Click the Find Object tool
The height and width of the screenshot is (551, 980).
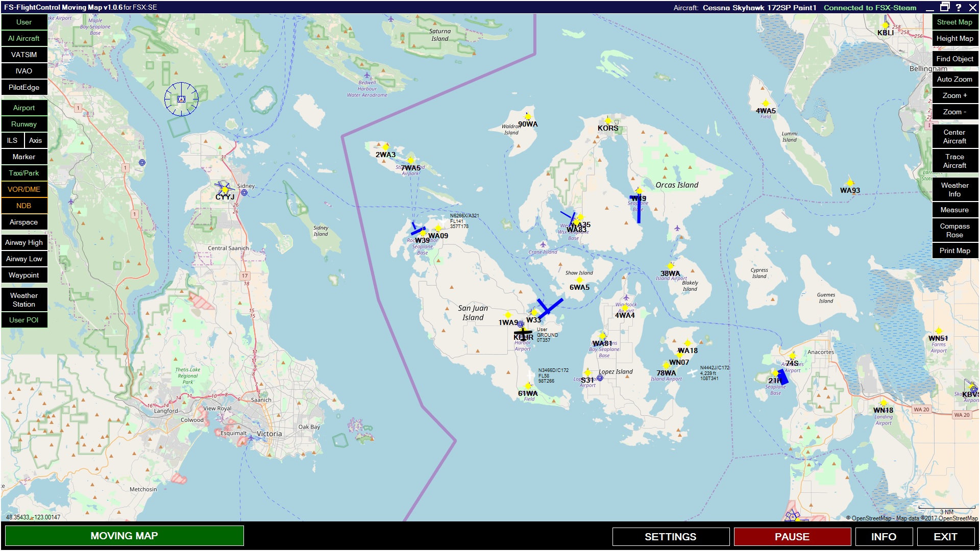[954, 59]
